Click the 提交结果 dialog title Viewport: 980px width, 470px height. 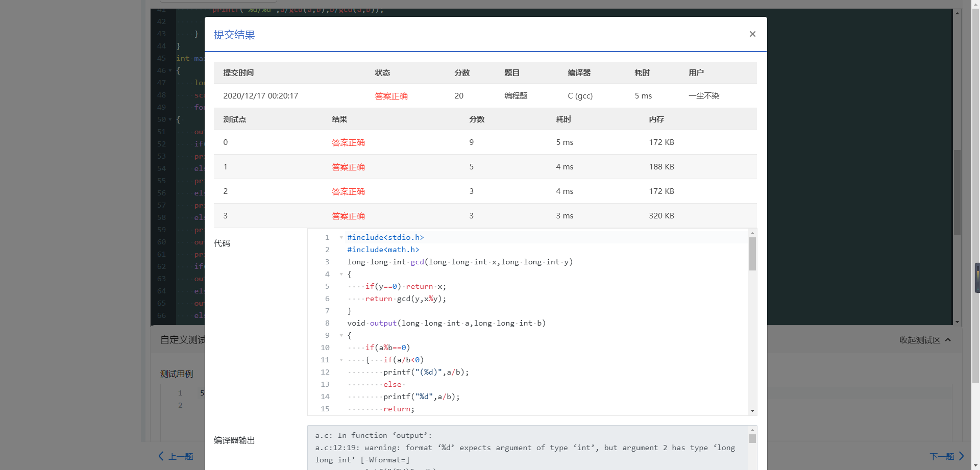click(234, 35)
